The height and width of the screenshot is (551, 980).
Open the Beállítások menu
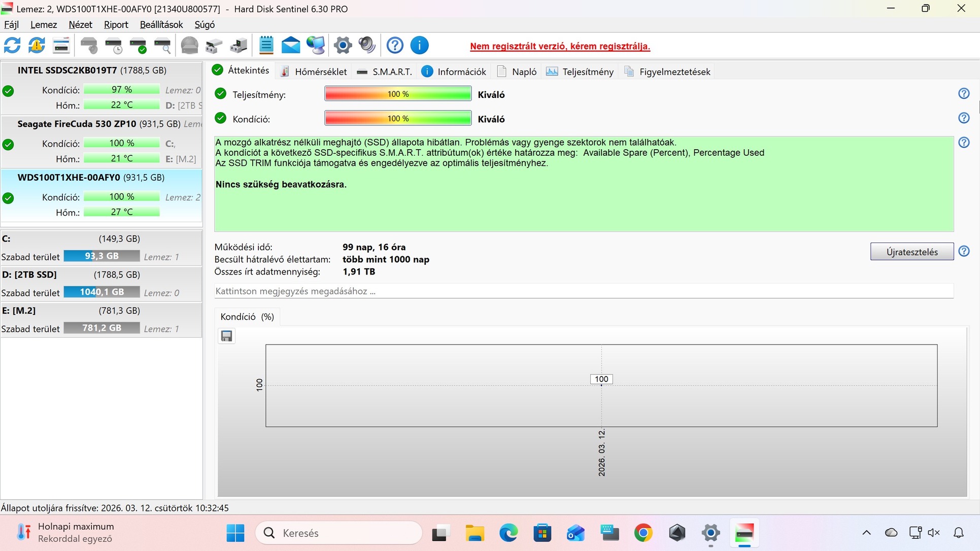[x=161, y=24]
